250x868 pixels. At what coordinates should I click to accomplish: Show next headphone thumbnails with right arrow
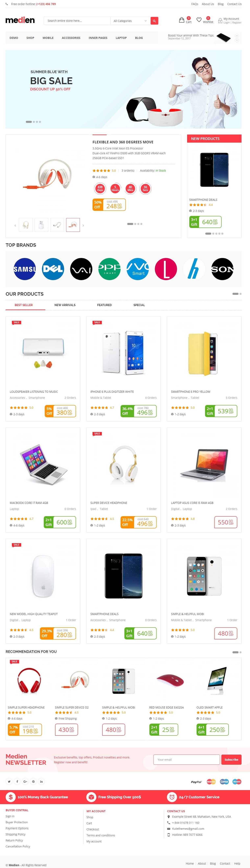click(x=83, y=225)
